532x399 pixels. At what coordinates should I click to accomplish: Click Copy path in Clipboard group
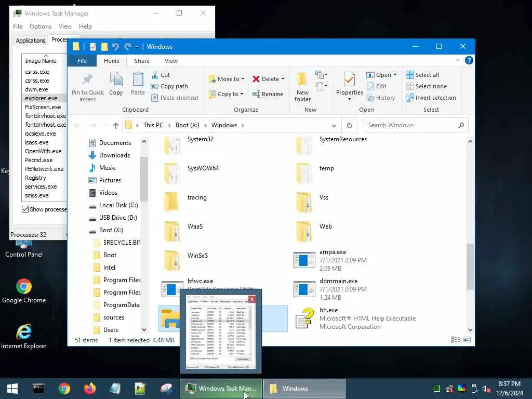coord(169,86)
